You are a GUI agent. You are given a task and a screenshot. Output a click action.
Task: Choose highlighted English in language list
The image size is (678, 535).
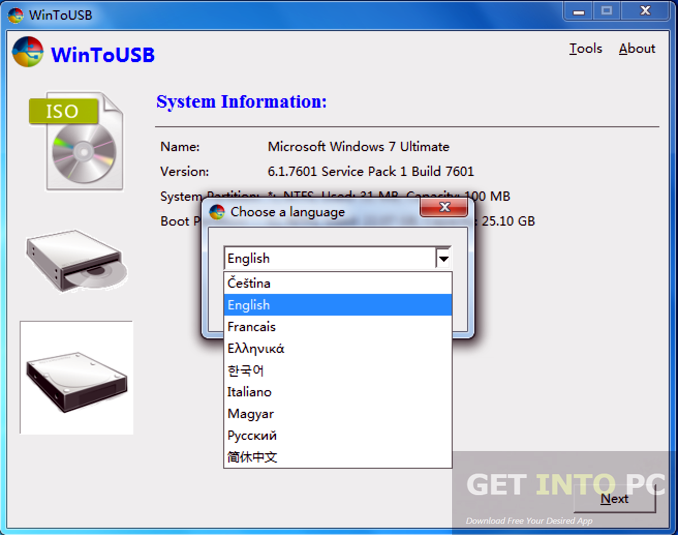pyautogui.click(x=338, y=305)
